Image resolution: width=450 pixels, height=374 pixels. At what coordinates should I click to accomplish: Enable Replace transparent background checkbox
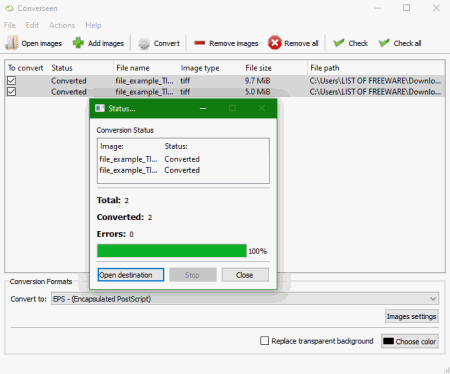(x=264, y=341)
